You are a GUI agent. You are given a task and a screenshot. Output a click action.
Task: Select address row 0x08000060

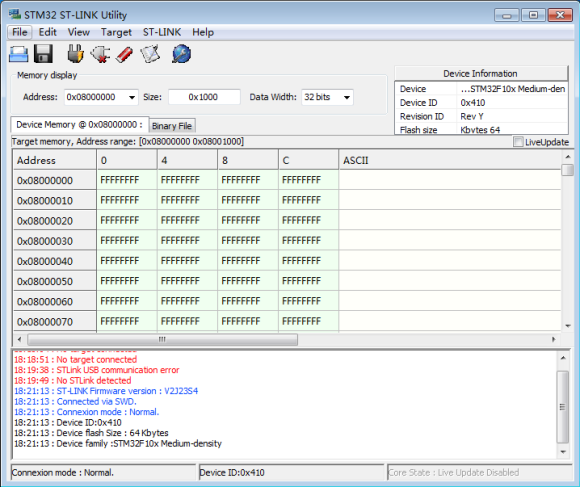(x=55, y=301)
